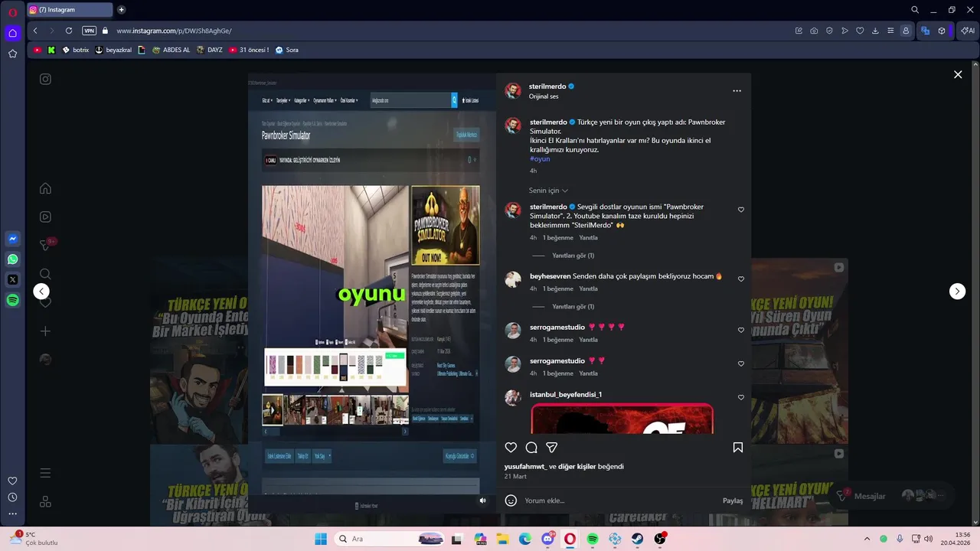This screenshot has height=551, width=980.
Task: Share the post using the paper-plane icon
Action: pos(551,448)
